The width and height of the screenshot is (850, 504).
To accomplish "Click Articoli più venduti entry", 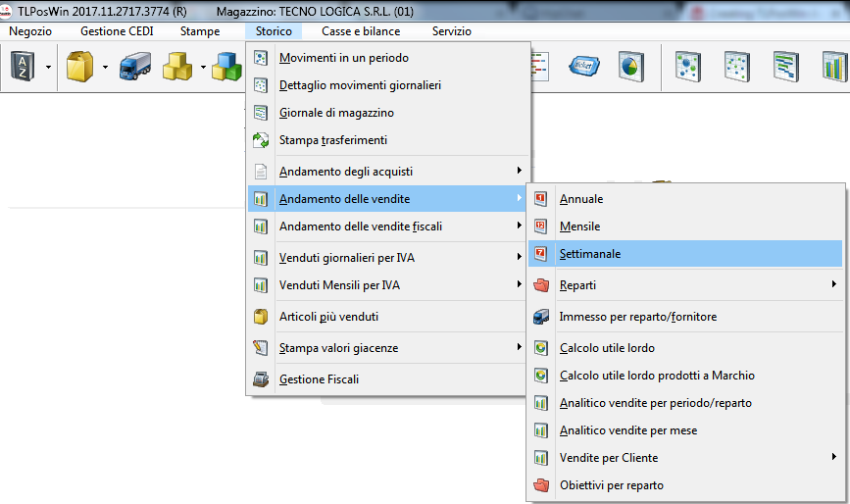I will pos(328,317).
